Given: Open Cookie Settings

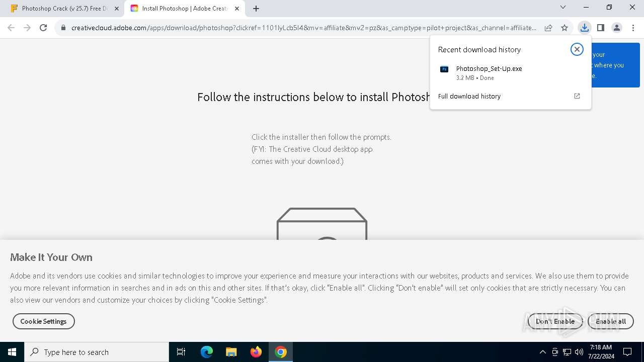Looking at the screenshot, I should (x=43, y=321).
